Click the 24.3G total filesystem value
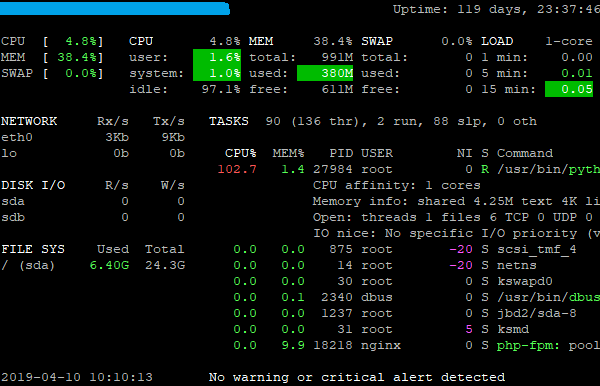The height and width of the screenshot is (386, 600). (165, 265)
